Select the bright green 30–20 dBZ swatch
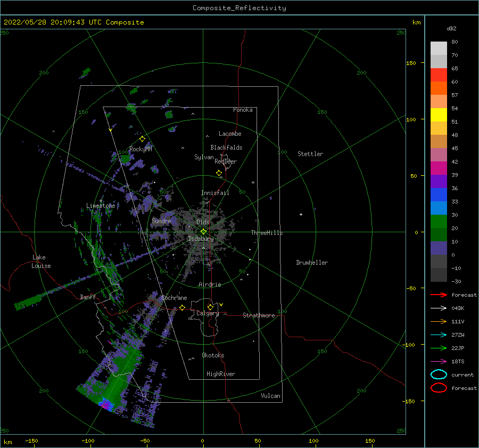The width and height of the screenshot is (479, 448). [x=439, y=222]
